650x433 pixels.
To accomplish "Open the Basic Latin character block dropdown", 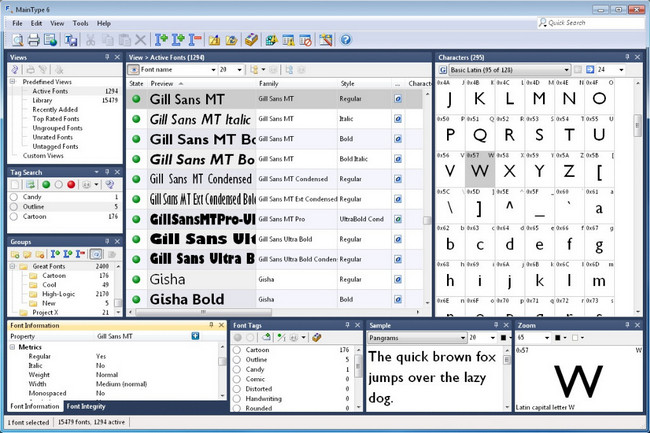I will click(x=566, y=70).
